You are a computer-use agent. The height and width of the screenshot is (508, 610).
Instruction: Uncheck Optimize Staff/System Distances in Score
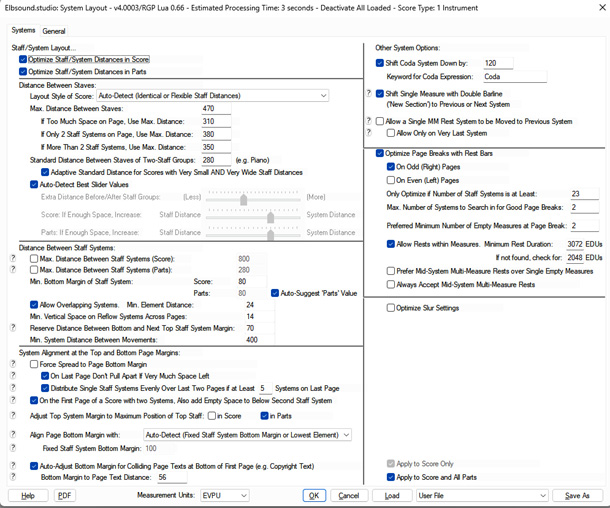pos(23,60)
